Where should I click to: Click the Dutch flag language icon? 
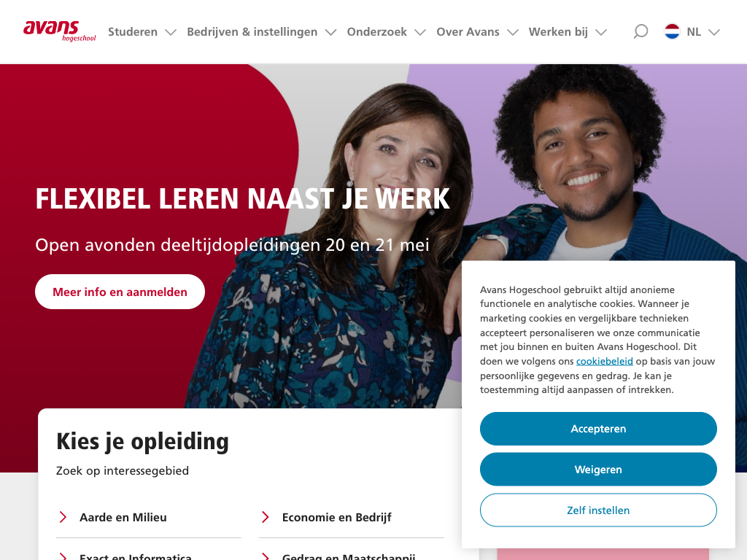pyautogui.click(x=672, y=32)
